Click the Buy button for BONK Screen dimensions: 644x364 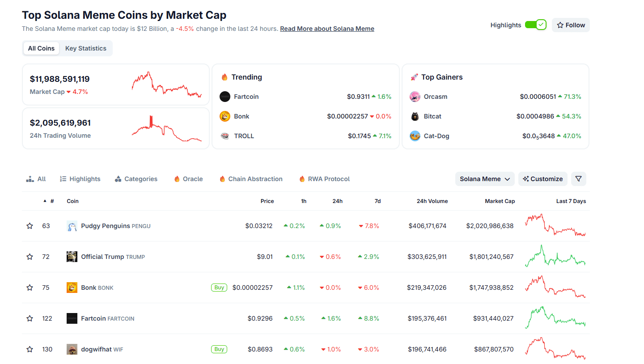point(219,288)
